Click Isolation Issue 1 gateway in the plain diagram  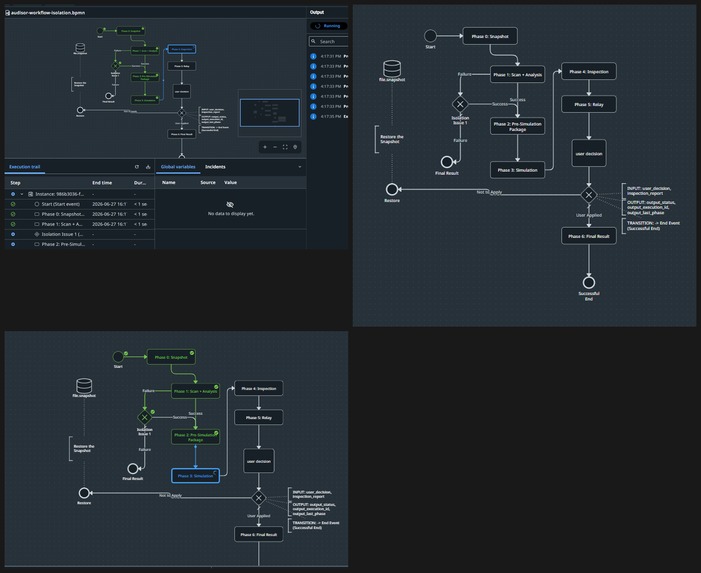pyautogui.click(x=460, y=104)
